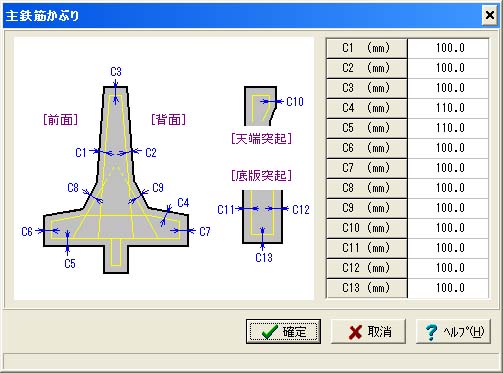Image resolution: width=503 pixels, height=373 pixels.
Task: Select the C6 value input field
Action: 448,148
